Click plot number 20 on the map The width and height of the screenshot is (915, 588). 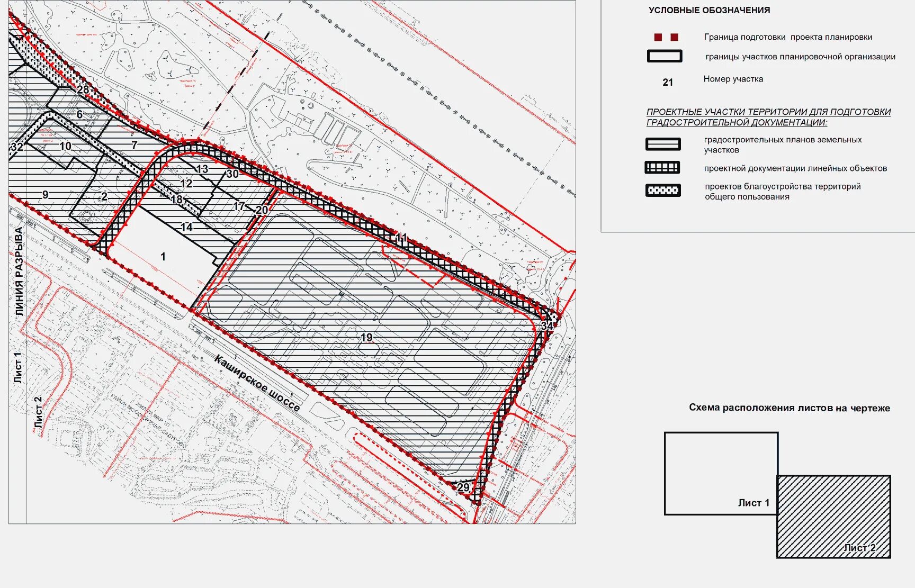[x=262, y=210]
